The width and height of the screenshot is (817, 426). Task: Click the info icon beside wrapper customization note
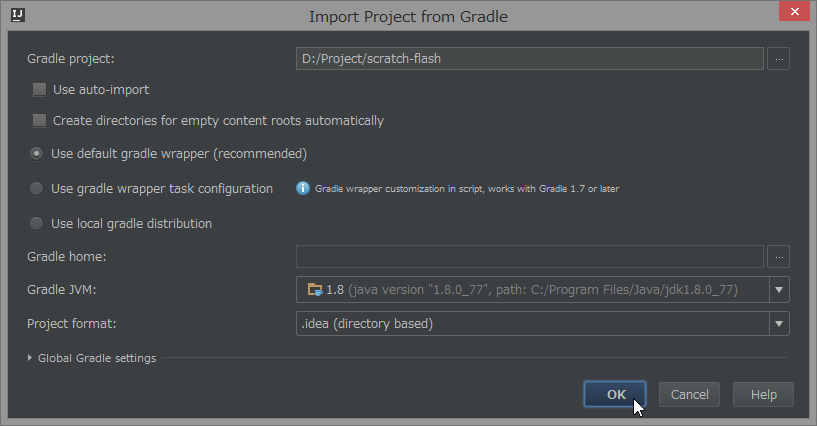(303, 188)
